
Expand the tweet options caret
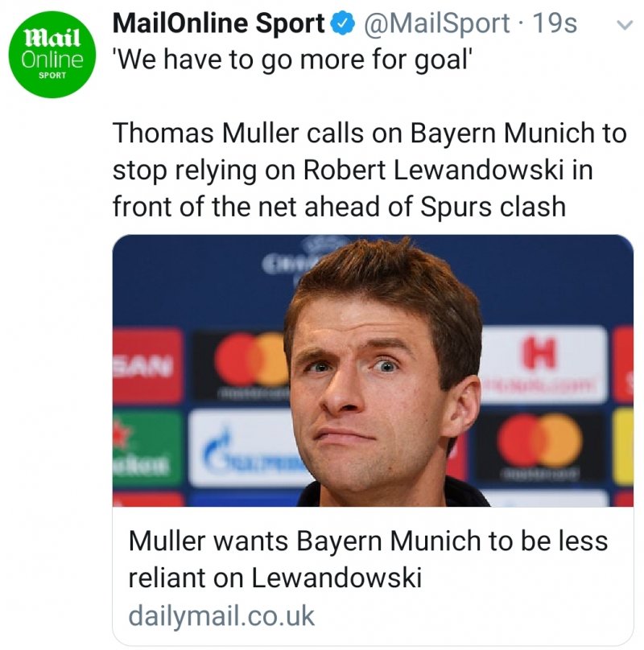click(620, 25)
